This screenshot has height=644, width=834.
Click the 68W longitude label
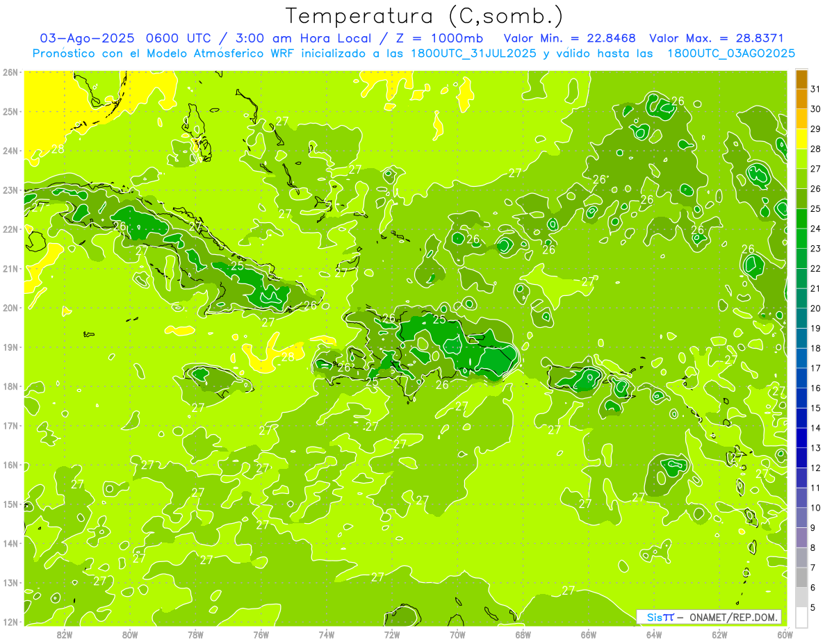click(x=523, y=634)
